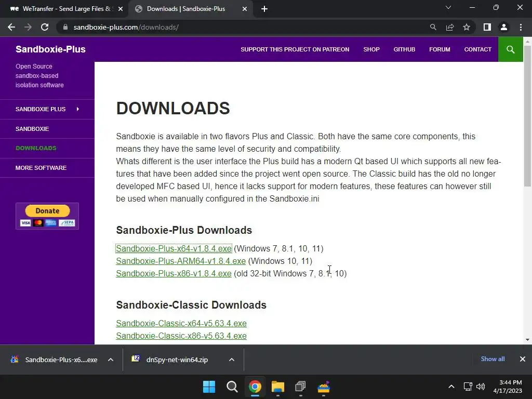532x399 pixels.
Task: Open the Chrome profile menu
Action: coord(504,27)
